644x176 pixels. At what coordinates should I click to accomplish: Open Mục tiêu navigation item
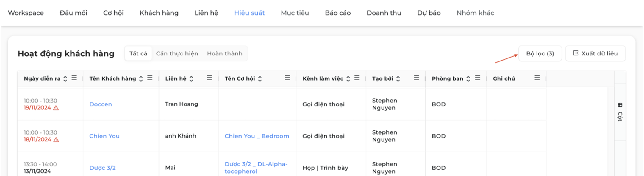click(295, 13)
